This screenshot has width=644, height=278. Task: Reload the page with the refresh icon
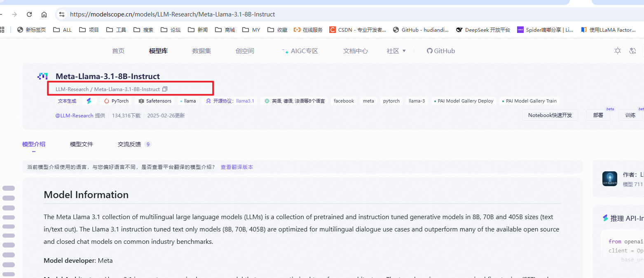(x=29, y=14)
